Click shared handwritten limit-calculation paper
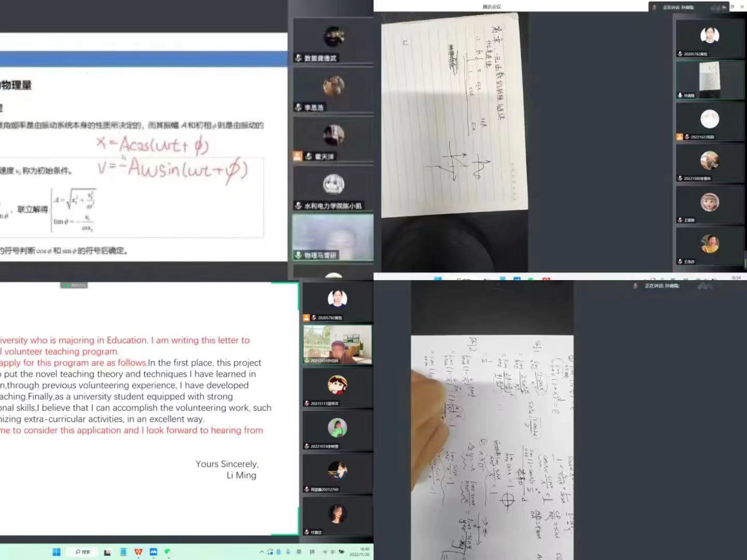This screenshot has width=747, height=560. (492, 447)
